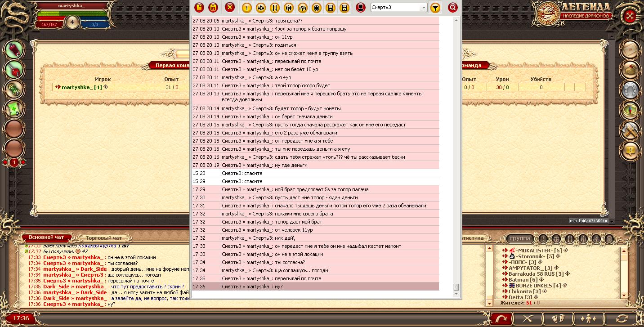Toggle the scales filter above the player list

tap(556, 239)
